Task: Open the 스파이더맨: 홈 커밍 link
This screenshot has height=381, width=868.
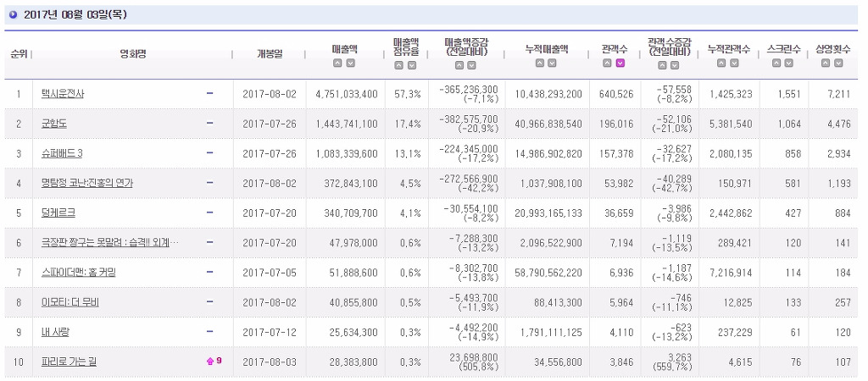Action: pos(79,272)
